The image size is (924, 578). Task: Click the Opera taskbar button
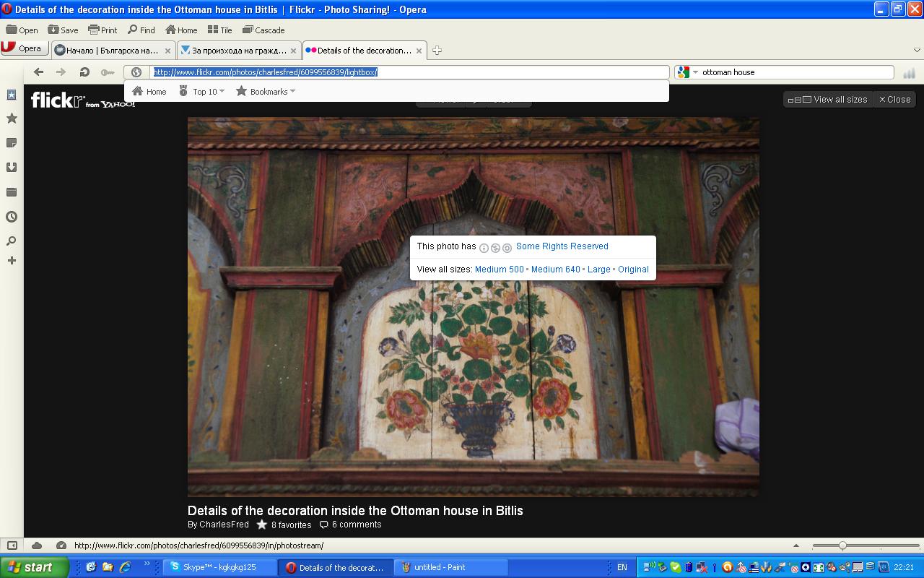[x=336, y=567]
